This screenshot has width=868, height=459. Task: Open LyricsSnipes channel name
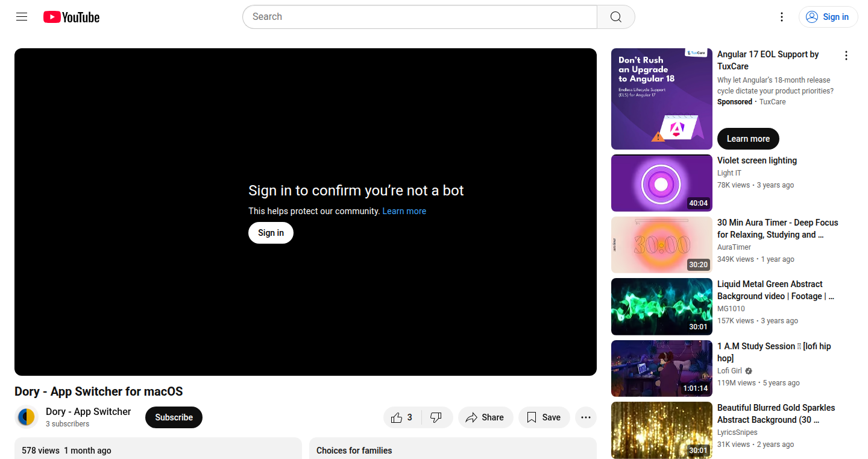coord(737,432)
